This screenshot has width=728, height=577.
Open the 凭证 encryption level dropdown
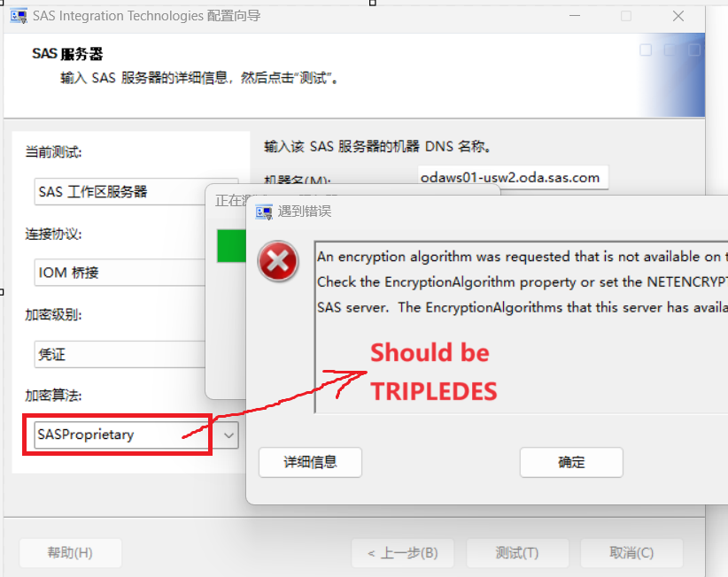click(x=120, y=354)
